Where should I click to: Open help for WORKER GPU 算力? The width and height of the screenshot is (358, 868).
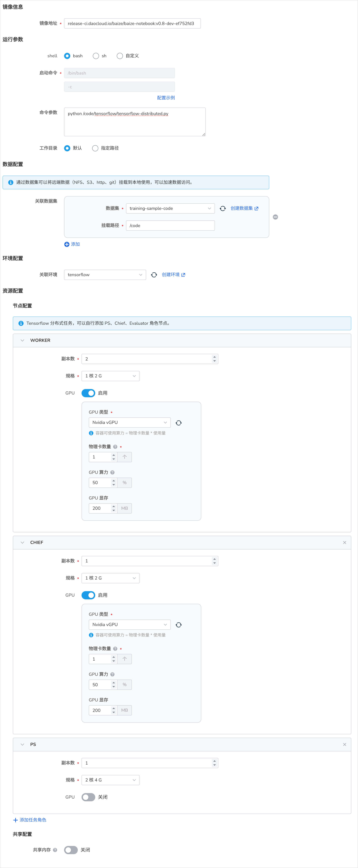click(112, 472)
